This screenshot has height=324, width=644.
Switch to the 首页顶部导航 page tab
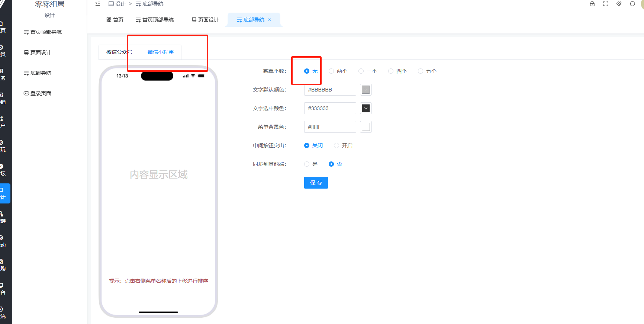coord(155,20)
